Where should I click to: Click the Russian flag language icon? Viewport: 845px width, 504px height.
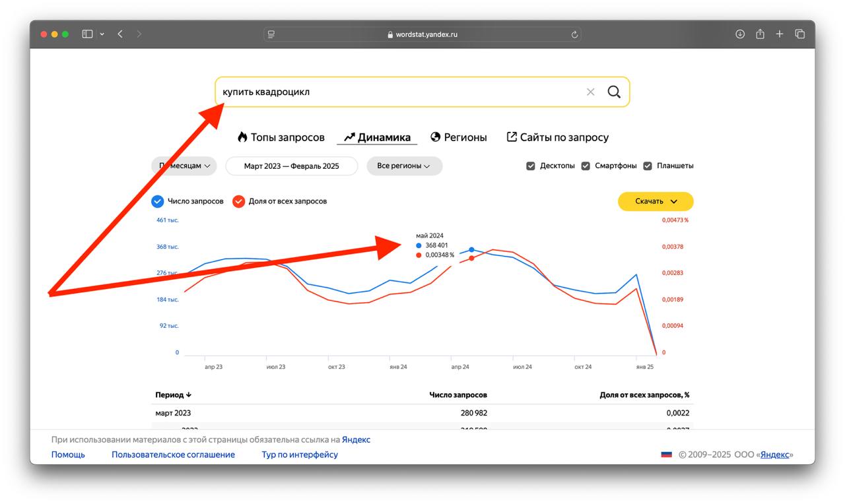[667, 455]
